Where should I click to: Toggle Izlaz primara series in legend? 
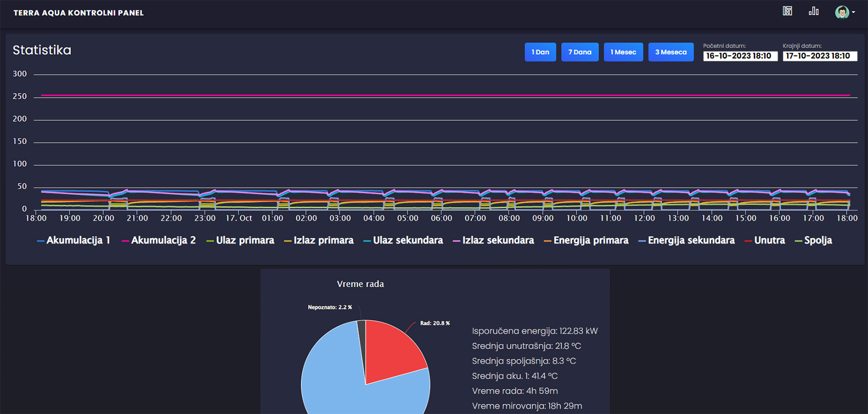click(319, 240)
